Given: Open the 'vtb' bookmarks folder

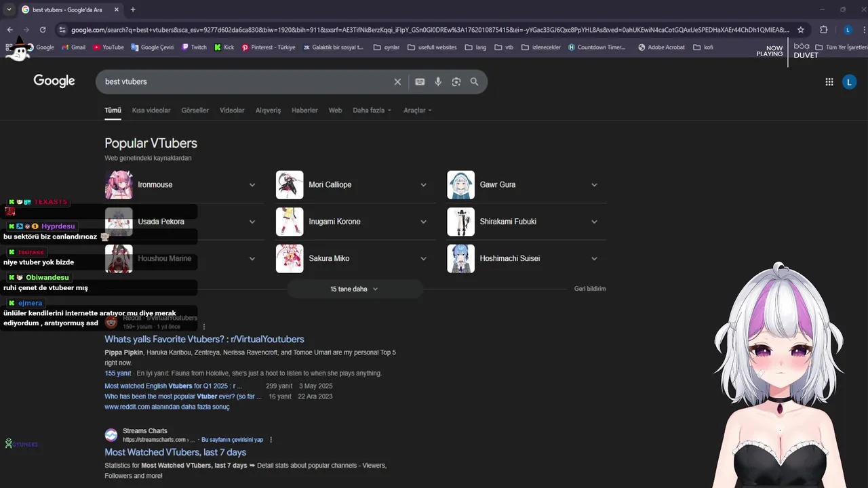Looking at the screenshot, I should point(504,47).
